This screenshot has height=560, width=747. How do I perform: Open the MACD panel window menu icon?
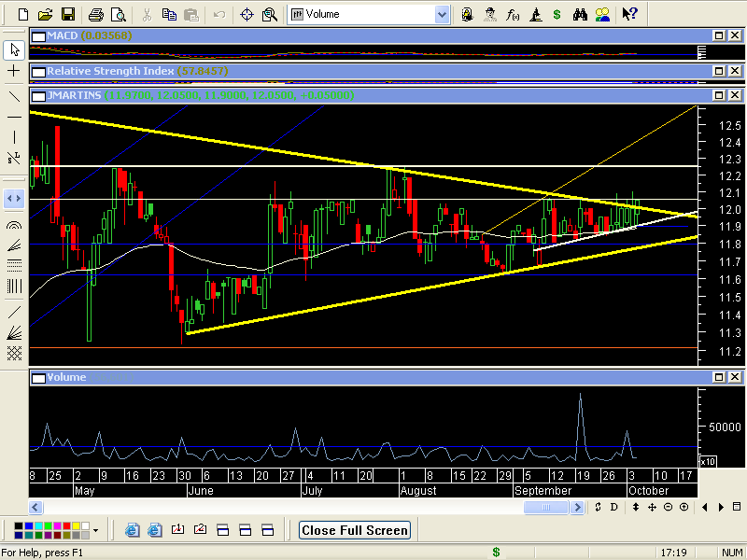[x=38, y=36]
